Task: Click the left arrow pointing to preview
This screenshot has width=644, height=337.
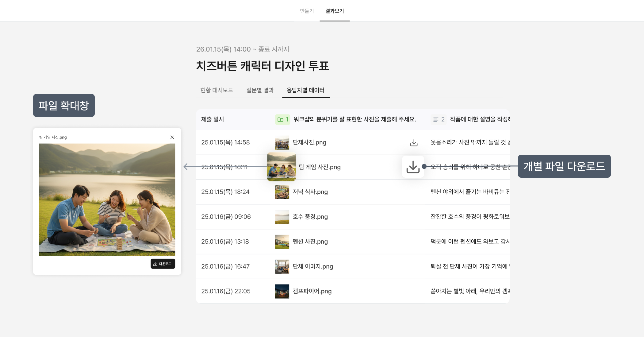Action: point(186,167)
